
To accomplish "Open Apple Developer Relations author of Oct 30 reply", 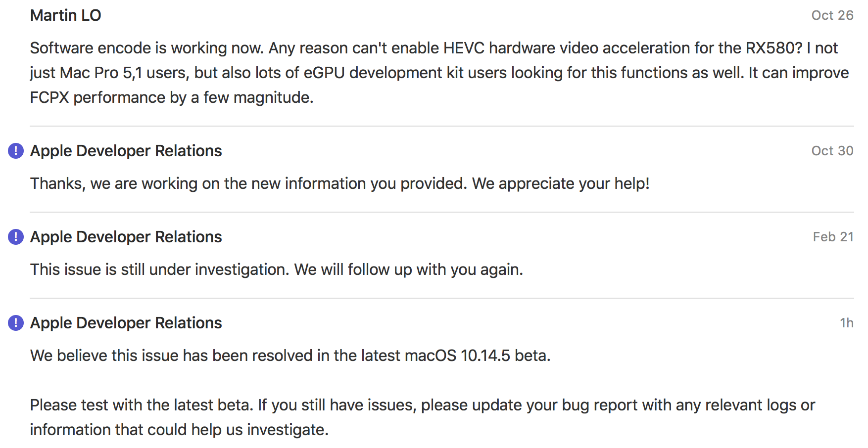I will pyautogui.click(x=126, y=151).
